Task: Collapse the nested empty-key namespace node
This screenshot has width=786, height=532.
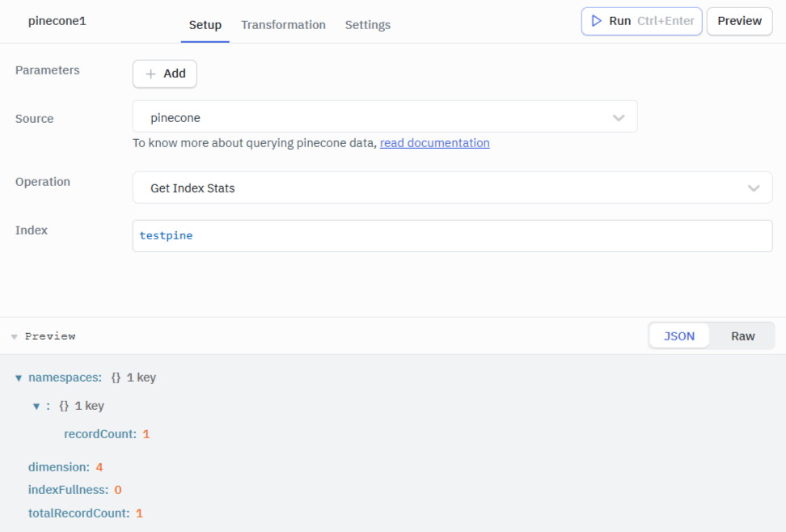Action: click(x=36, y=406)
